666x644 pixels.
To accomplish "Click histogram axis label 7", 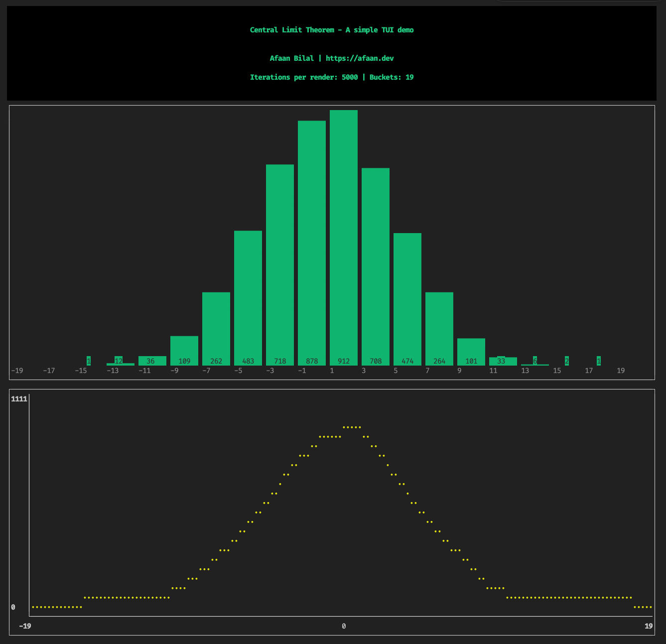I will 427,371.
